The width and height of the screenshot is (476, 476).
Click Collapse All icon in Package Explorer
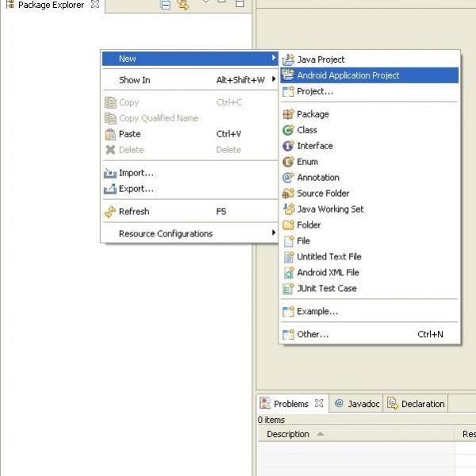coord(166,5)
